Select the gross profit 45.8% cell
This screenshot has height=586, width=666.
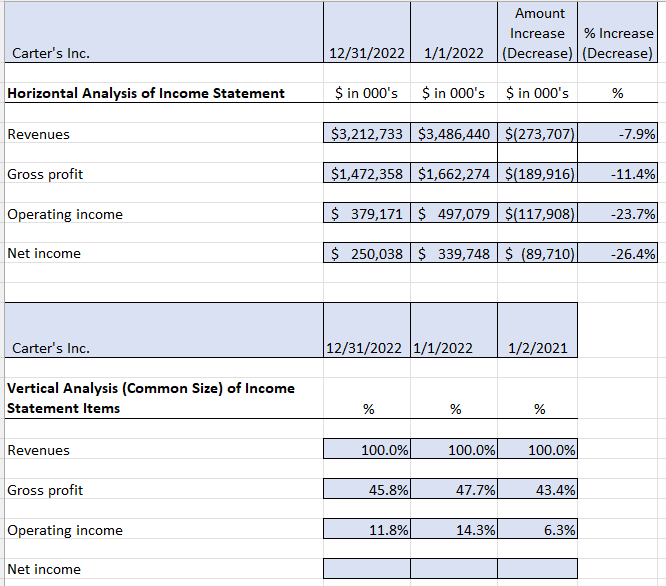pos(367,489)
